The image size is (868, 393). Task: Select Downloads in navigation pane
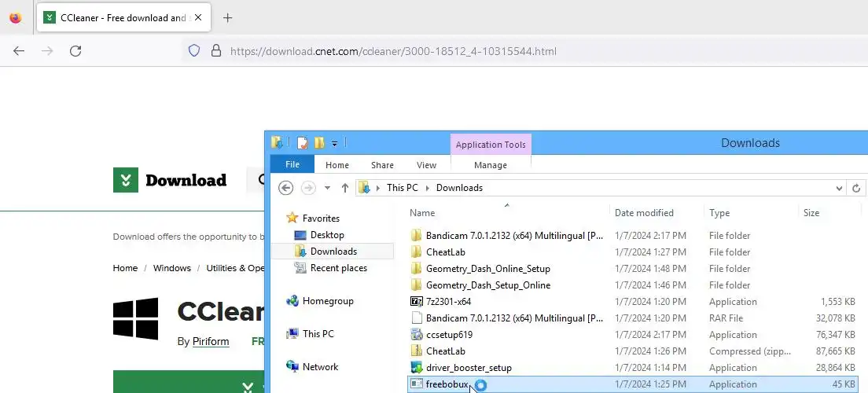pos(334,252)
